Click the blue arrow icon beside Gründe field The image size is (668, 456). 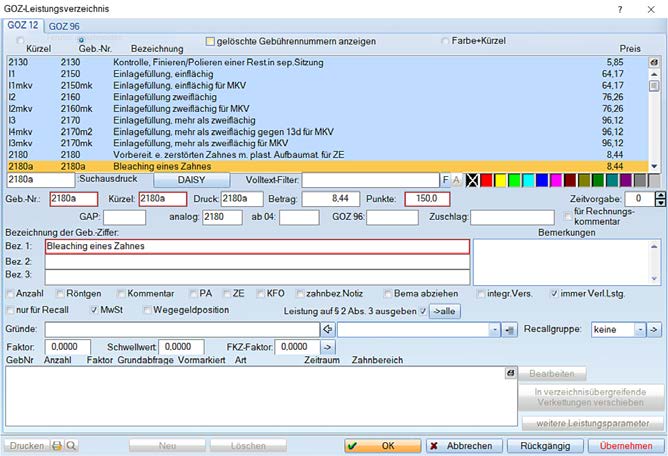coord(326,328)
